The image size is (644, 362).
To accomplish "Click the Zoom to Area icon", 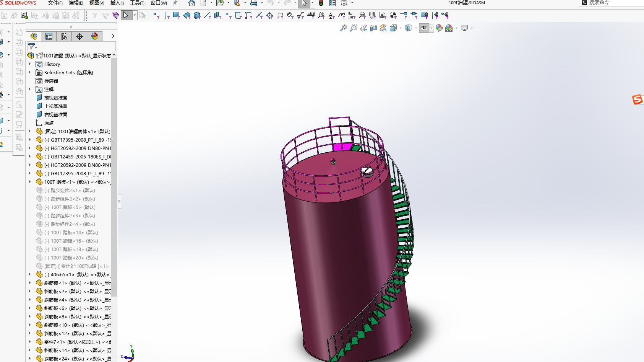I will [354, 28].
